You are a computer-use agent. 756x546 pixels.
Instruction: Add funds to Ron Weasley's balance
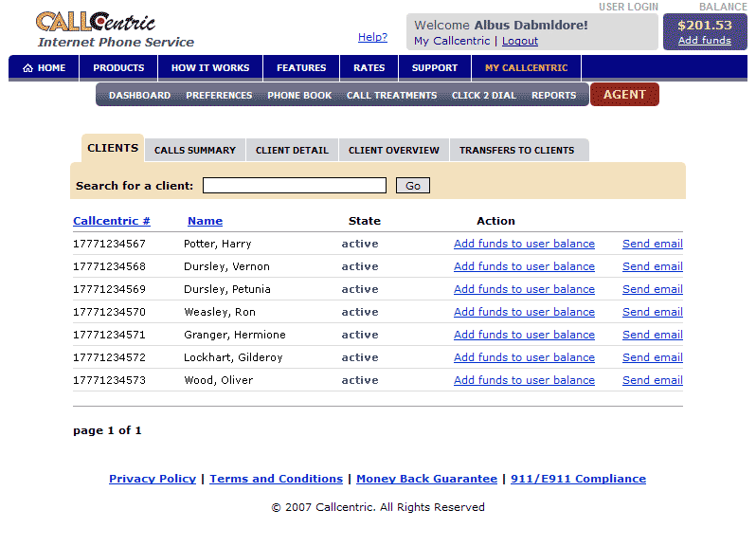coord(524,312)
